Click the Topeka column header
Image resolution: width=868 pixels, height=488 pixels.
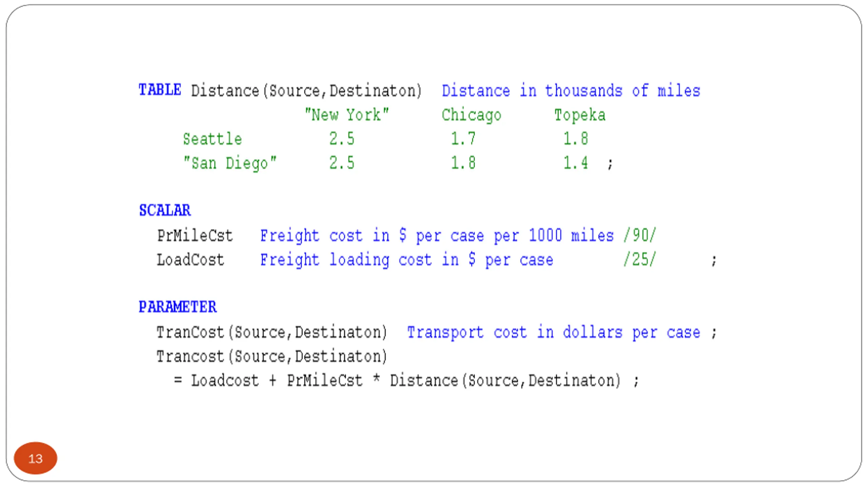click(x=580, y=115)
